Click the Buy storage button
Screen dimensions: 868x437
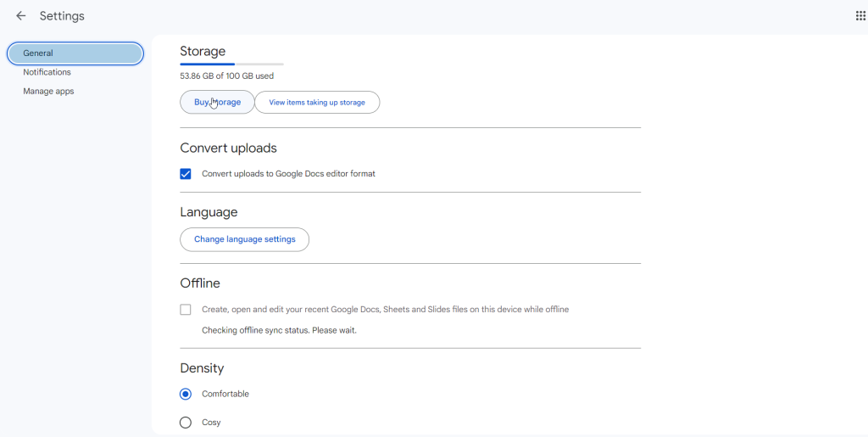[217, 103]
